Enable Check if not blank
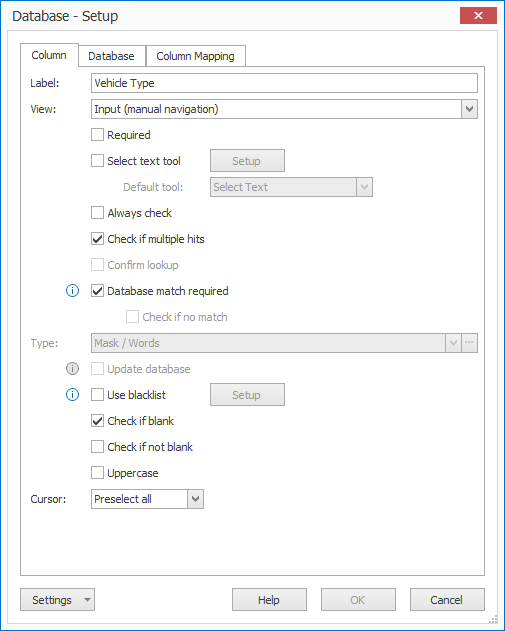Screen dimensions: 505x631 pos(97,447)
